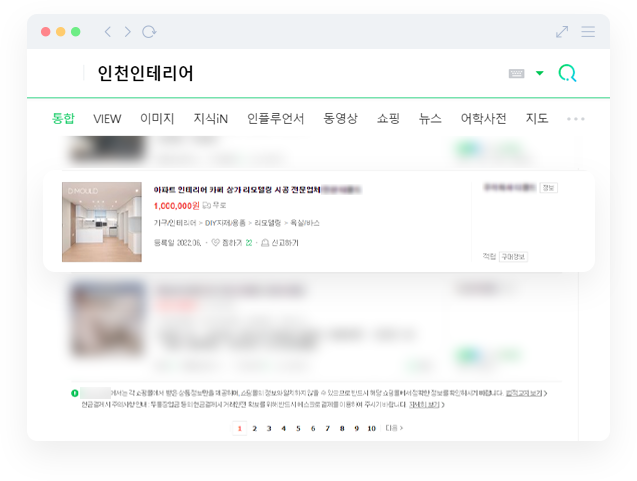Open the 어학사전 tab
The height and width of the screenshot is (481, 637).
(x=483, y=119)
